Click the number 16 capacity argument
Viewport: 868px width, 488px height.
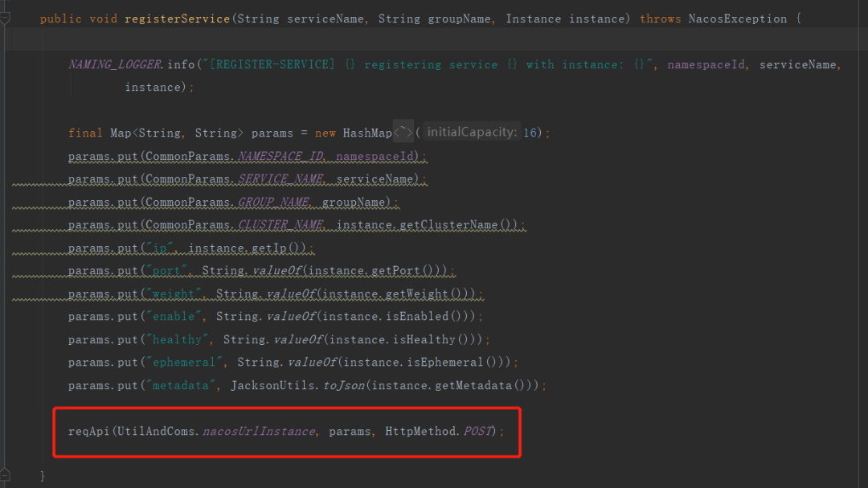(x=530, y=133)
